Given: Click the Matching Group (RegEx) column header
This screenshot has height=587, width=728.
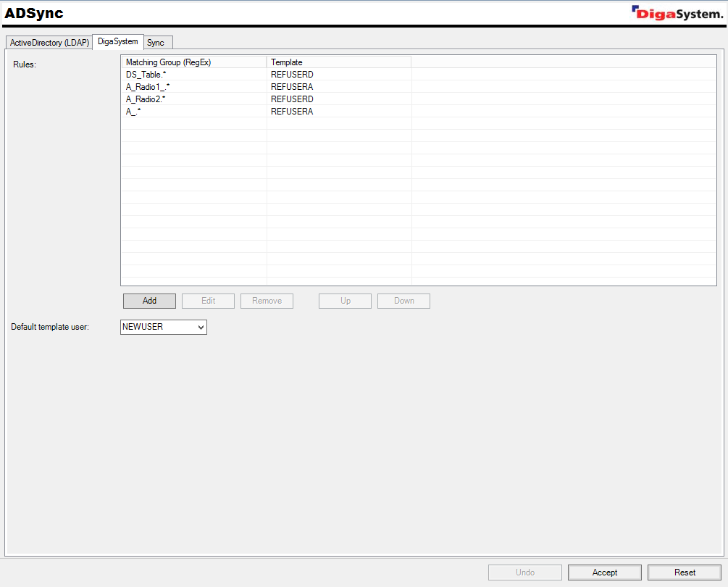Looking at the screenshot, I should pyautogui.click(x=193, y=62).
